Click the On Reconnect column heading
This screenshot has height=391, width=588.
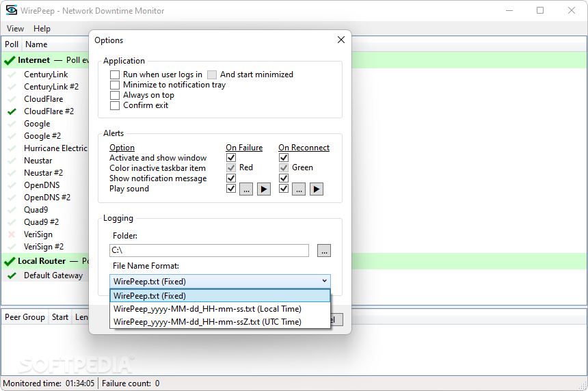pos(304,148)
